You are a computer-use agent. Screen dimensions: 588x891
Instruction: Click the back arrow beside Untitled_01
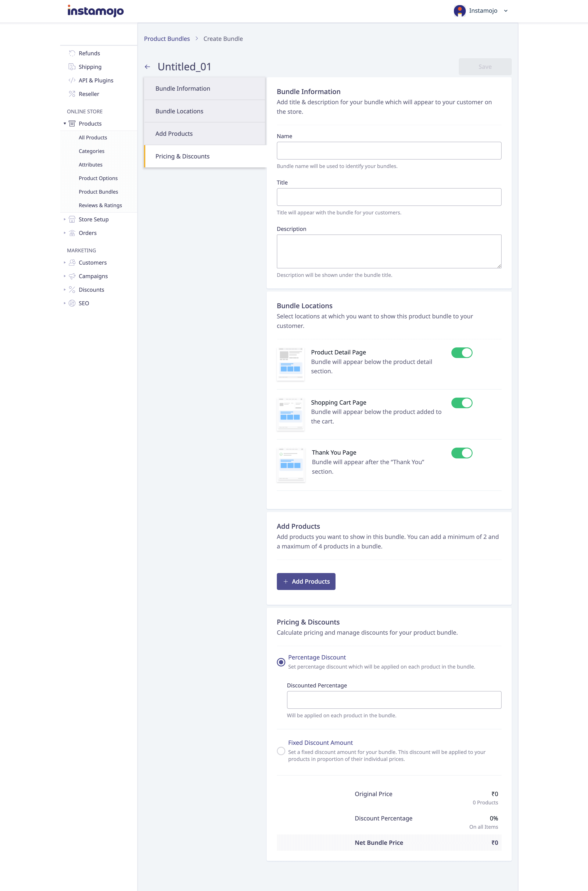pos(147,67)
